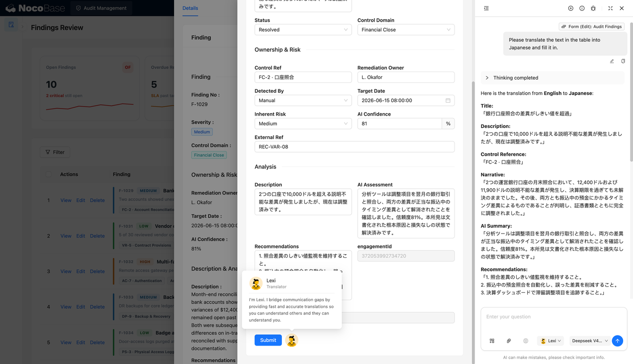Click the Description text area

(x=303, y=202)
